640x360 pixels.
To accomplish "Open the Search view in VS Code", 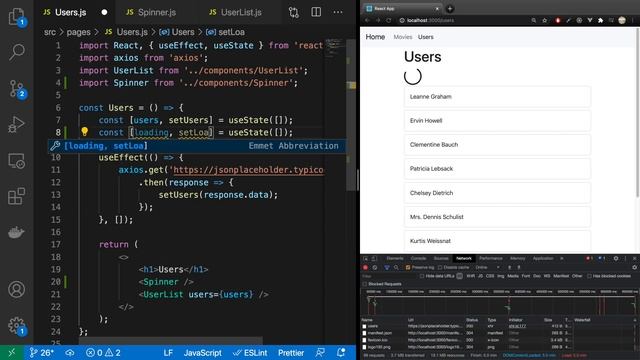I will pyautogui.click(x=16, y=52).
